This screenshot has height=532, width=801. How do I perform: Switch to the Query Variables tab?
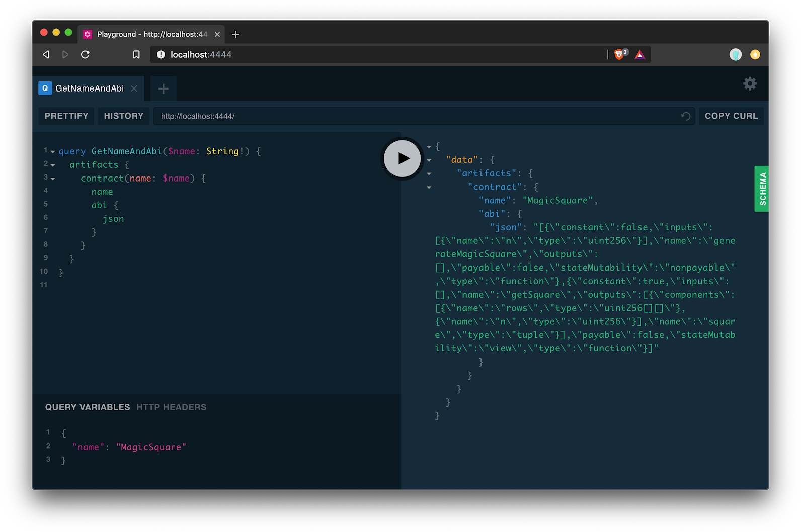pyautogui.click(x=88, y=407)
